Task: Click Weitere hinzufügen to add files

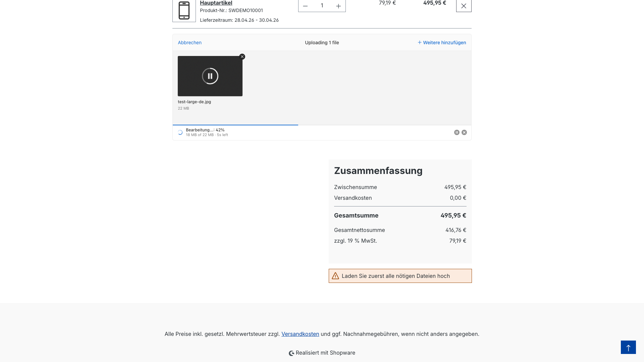Action: coord(442,43)
